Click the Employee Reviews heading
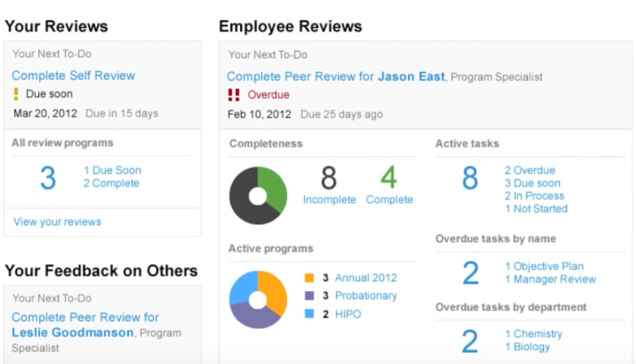This screenshot has width=636, height=364. pos(291,26)
